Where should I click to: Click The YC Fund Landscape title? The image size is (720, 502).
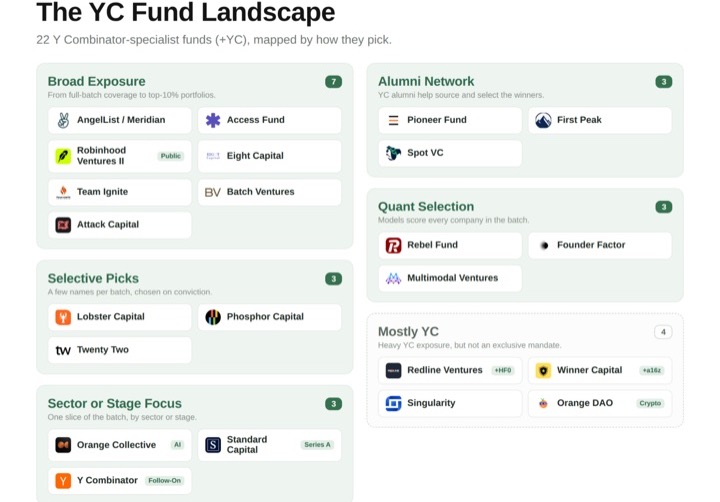(186, 12)
